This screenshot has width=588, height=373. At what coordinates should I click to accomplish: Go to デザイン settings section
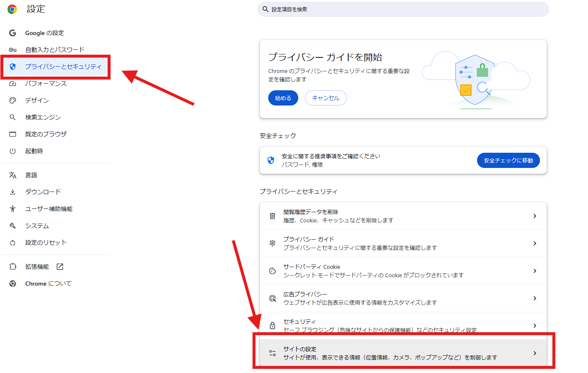[37, 100]
